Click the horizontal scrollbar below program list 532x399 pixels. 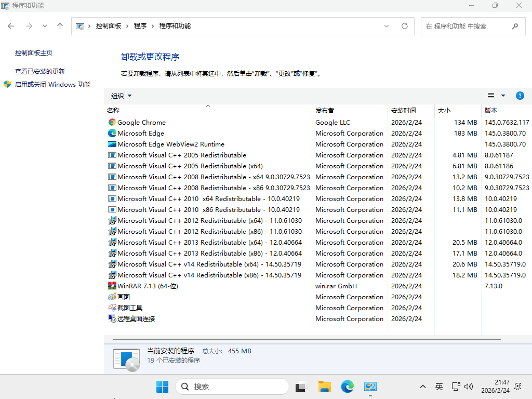pyautogui.click(x=307, y=338)
